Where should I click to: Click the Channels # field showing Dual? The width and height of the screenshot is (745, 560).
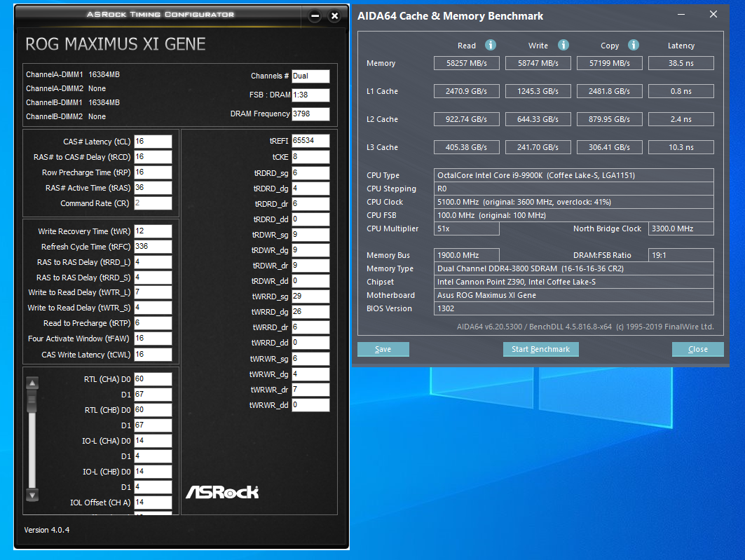pos(310,76)
